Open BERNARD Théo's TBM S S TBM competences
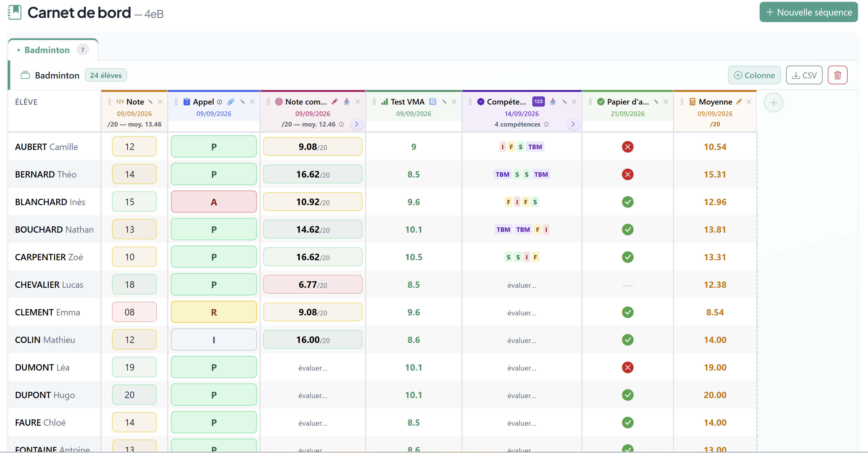Screen dimensions: 868x453 pos(522,175)
